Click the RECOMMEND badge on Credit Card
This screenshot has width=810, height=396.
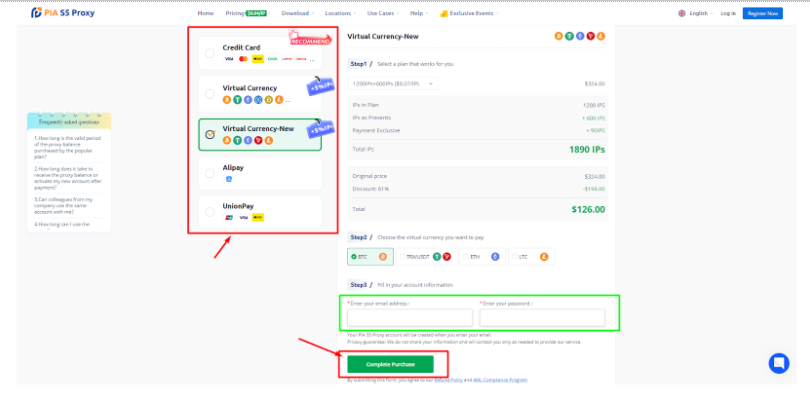310,39
